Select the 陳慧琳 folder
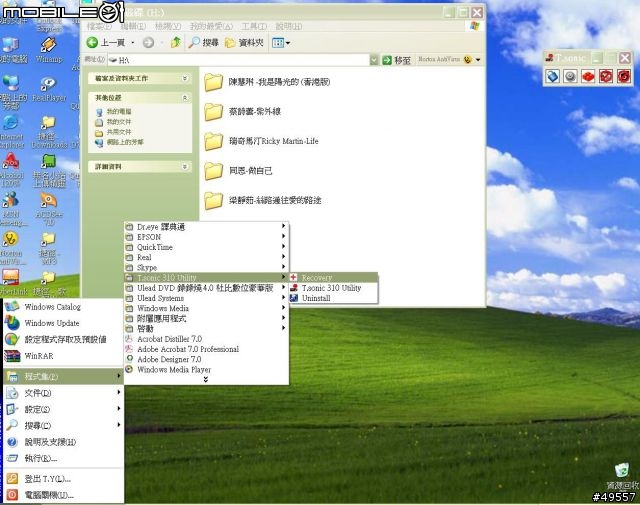 coord(267,82)
